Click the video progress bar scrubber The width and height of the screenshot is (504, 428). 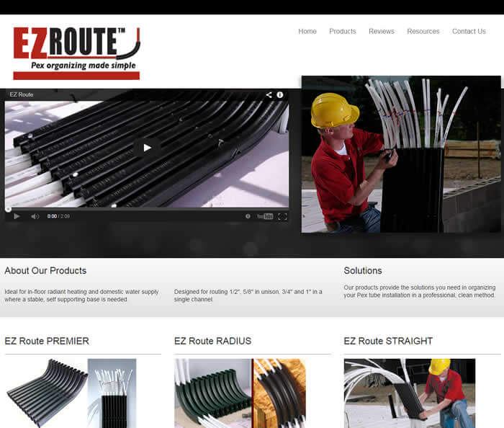pyautogui.click(x=9, y=210)
